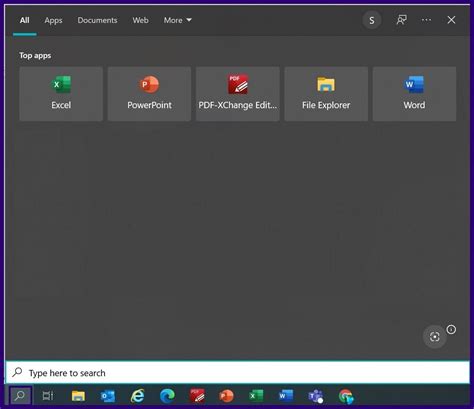Open PDF-XChange Editor tile
This screenshot has height=409, width=474.
click(238, 94)
